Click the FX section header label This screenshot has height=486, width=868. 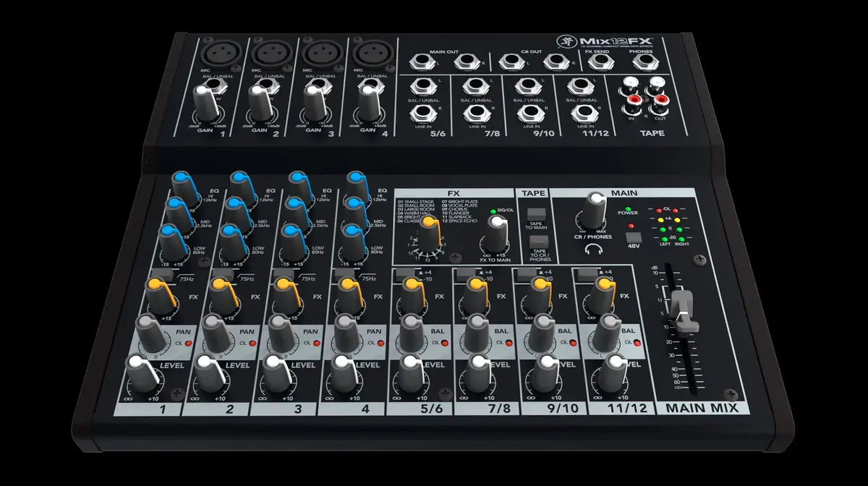coord(454,193)
